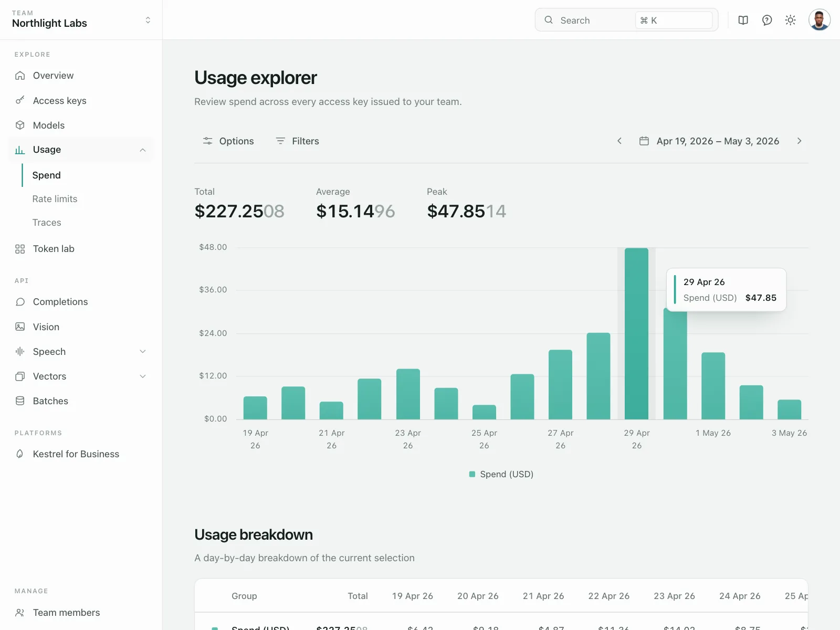Navigate to Access keys
Viewport: 840px width, 630px height.
point(81,100)
